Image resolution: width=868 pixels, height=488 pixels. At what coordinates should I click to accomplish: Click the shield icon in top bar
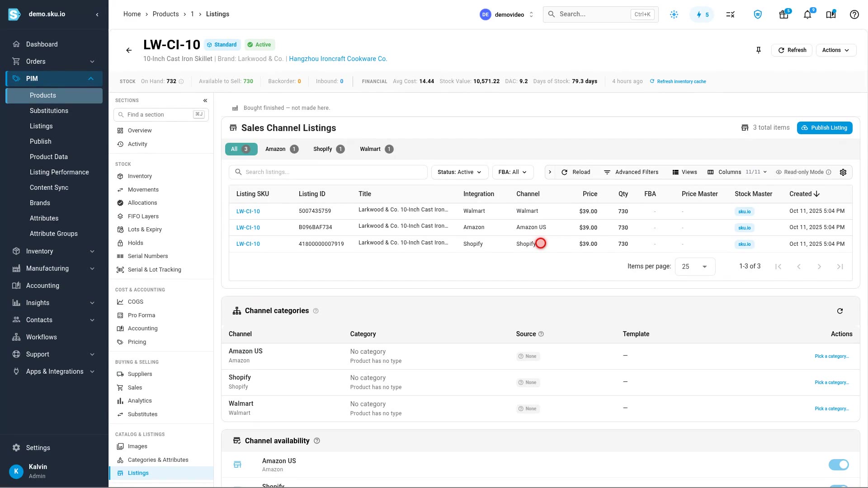click(758, 14)
